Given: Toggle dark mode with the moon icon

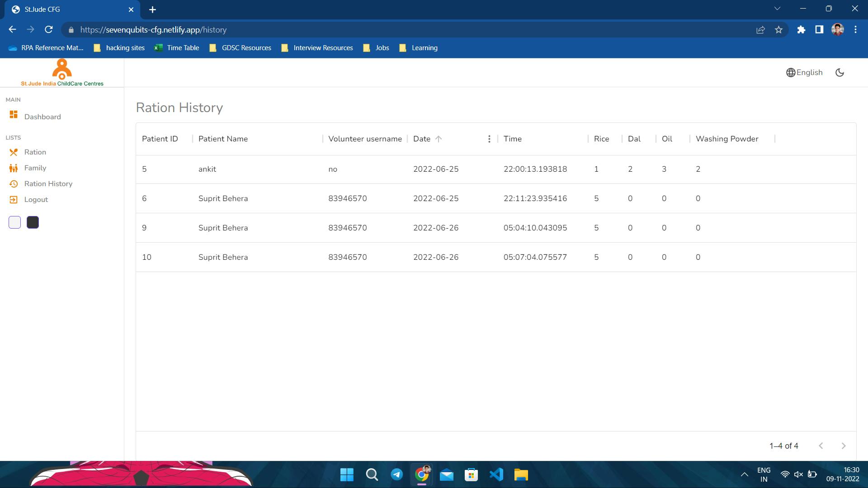Looking at the screenshot, I should click(840, 73).
